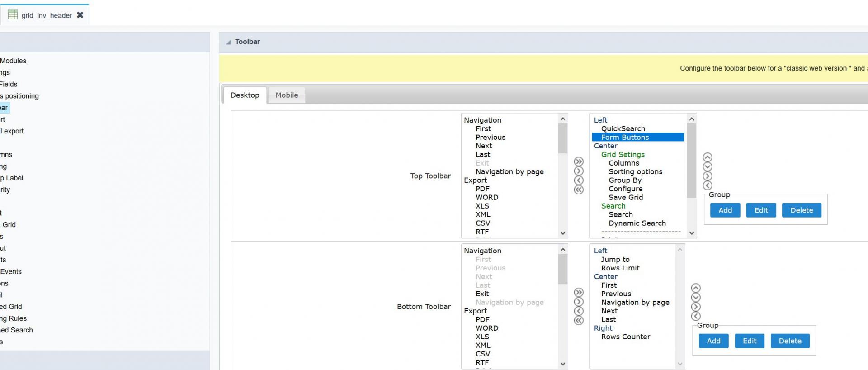Select Navigation by page in Top Toolbar available list
868x370 pixels.
coord(509,171)
